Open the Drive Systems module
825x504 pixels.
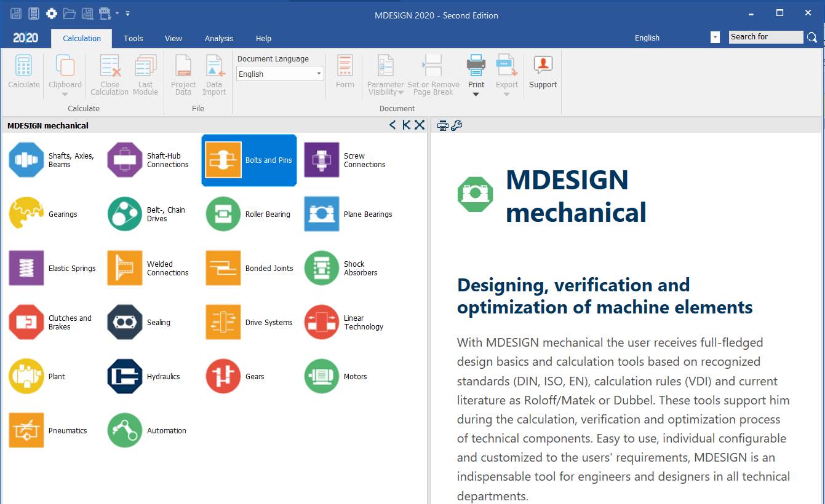pos(250,322)
